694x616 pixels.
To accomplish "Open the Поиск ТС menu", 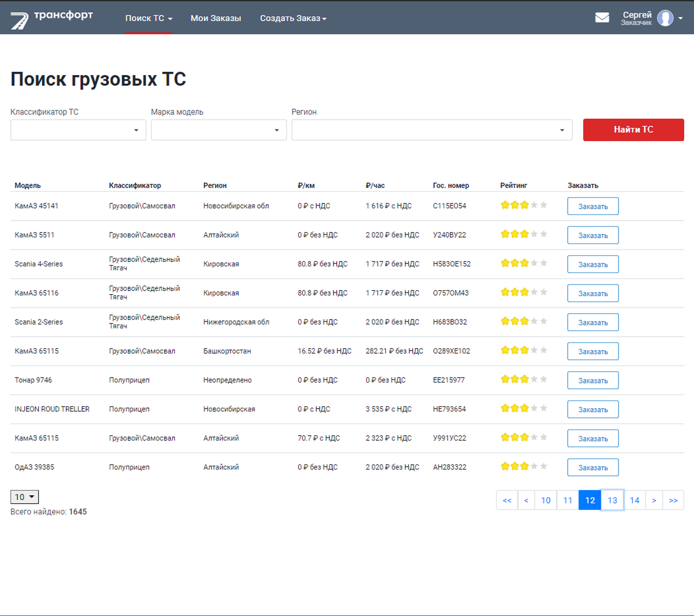I will (148, 18).
